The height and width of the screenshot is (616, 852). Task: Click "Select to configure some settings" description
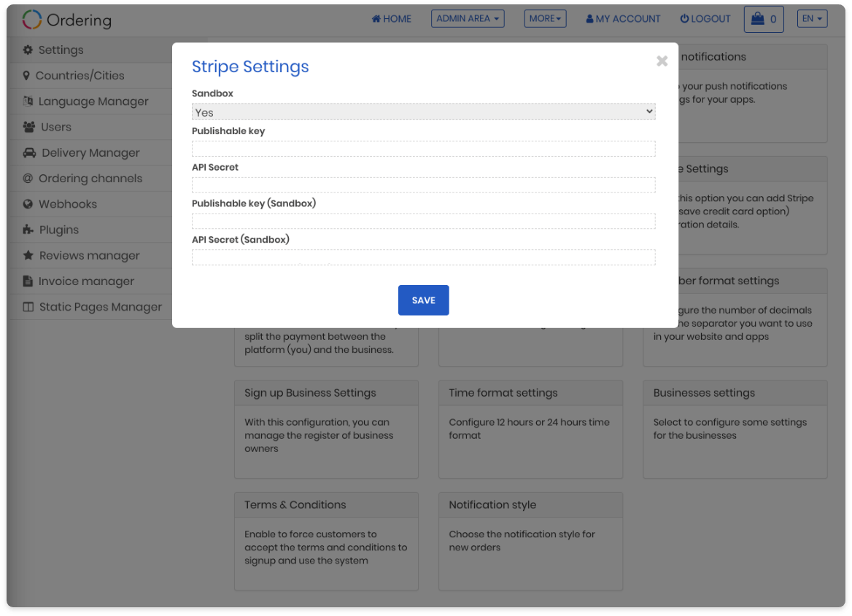[x=729, y=429]
